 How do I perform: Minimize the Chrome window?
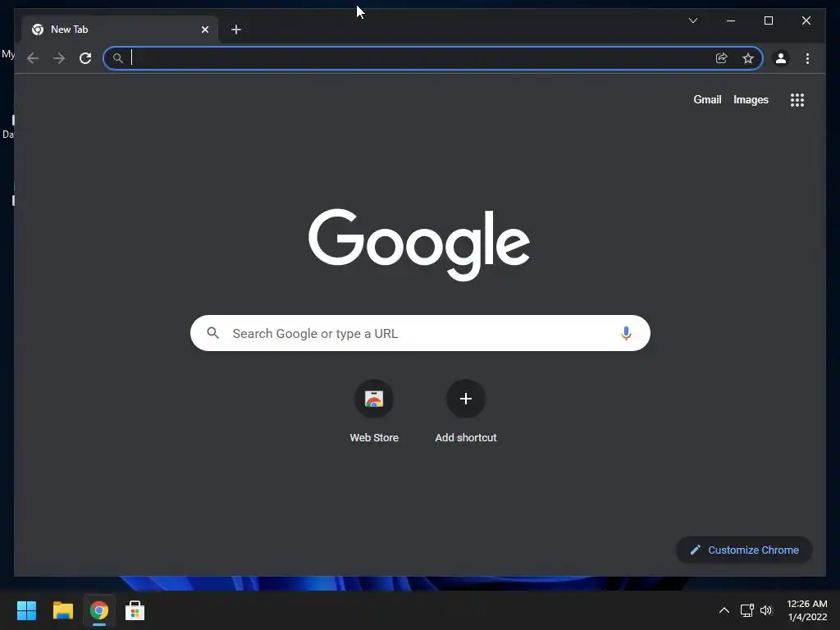click(731, 21)
